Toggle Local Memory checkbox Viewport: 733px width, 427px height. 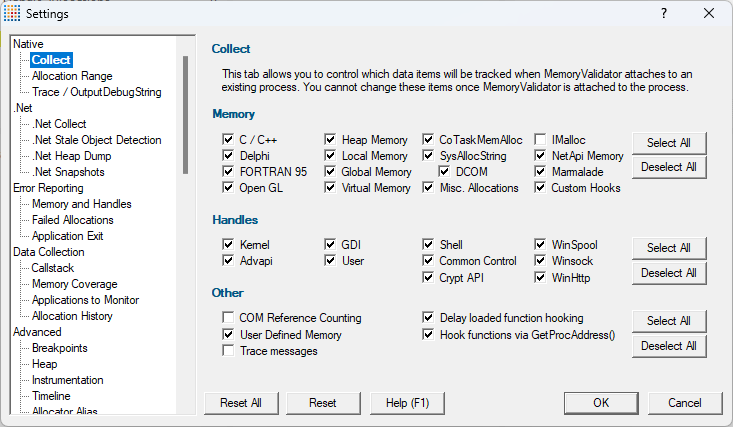pos(330,155)
